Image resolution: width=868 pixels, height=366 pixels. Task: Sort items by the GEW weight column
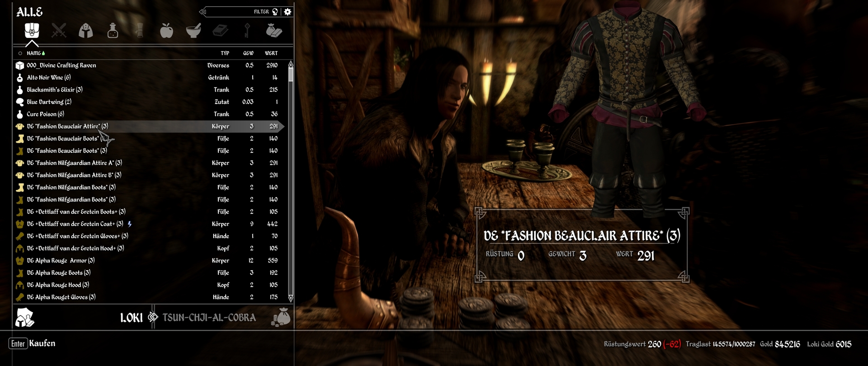[x=248, y=53]
